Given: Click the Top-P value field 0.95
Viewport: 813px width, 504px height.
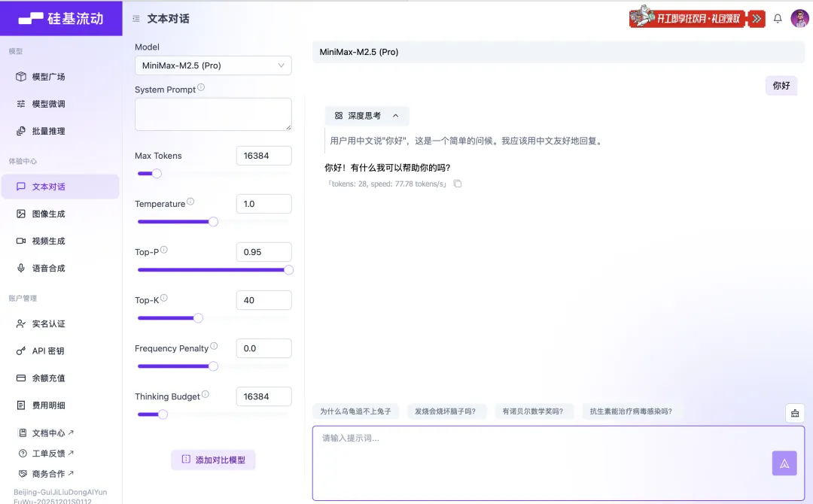Looking at the screenshot, I should click(264, 252).
